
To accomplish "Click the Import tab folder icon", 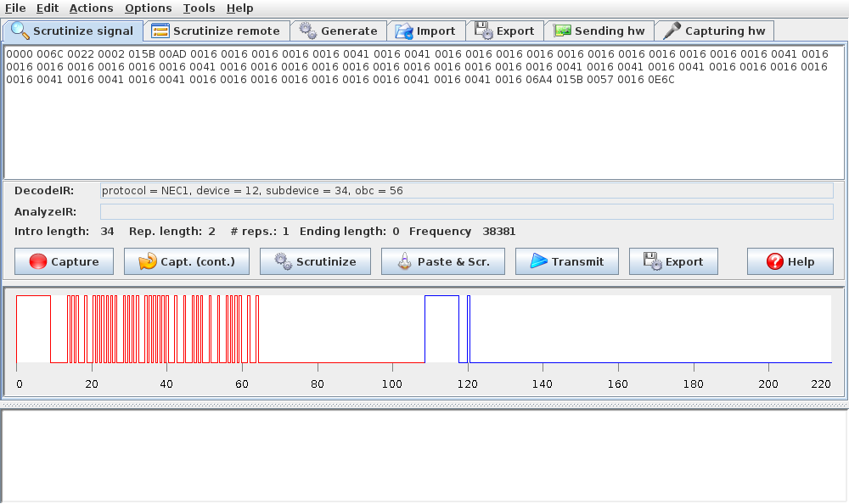I will pyautogui.click(x=404, y=31).
